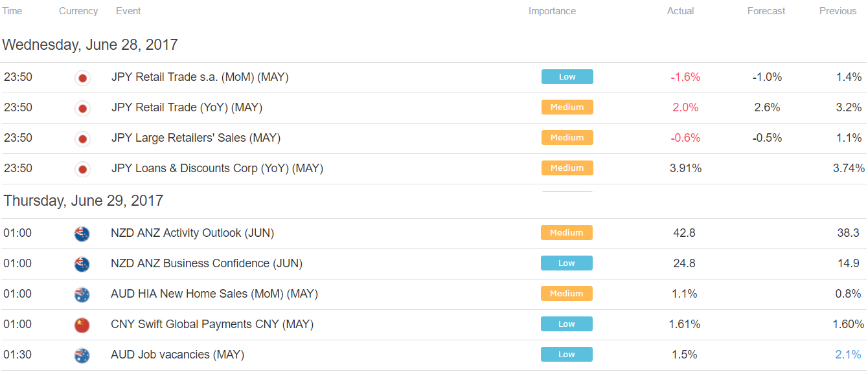868x374 pixels.
Task: Click New Zealand flag beside ANZ Business Confidence
Action: pyautogui.click(x=82, y=264)
